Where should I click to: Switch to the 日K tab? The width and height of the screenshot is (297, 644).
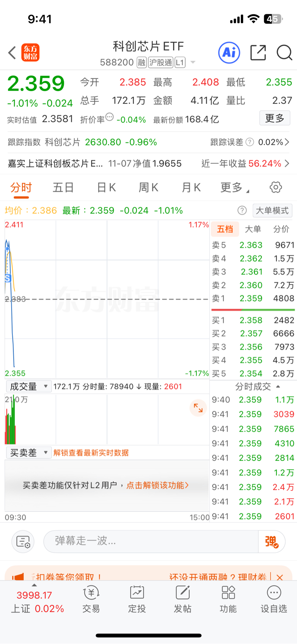pyautogui.click(x=106, y=187)
